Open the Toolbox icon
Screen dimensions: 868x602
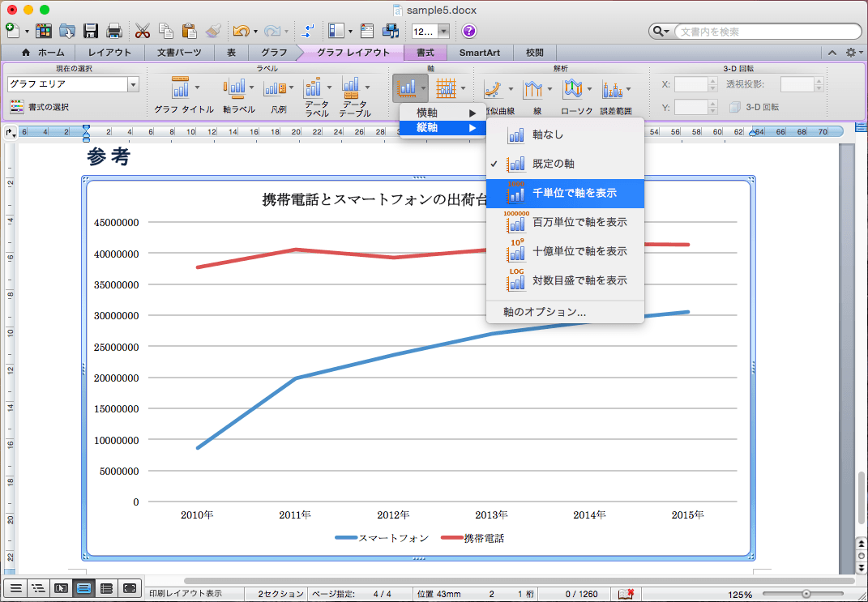click(367, 31)
